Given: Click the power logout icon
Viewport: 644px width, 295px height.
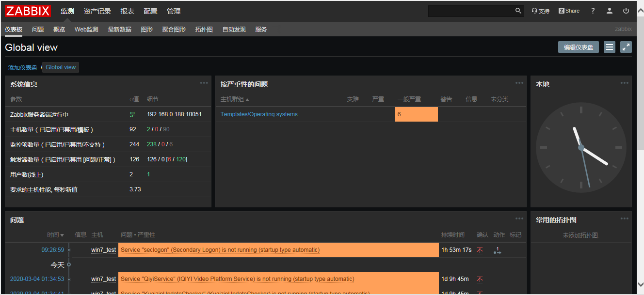Looking at the screenshot, I should tap(626, 11).
